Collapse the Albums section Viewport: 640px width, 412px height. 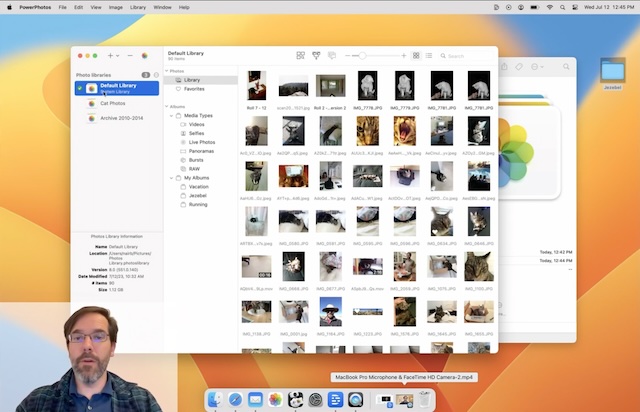tap(167, 107)
